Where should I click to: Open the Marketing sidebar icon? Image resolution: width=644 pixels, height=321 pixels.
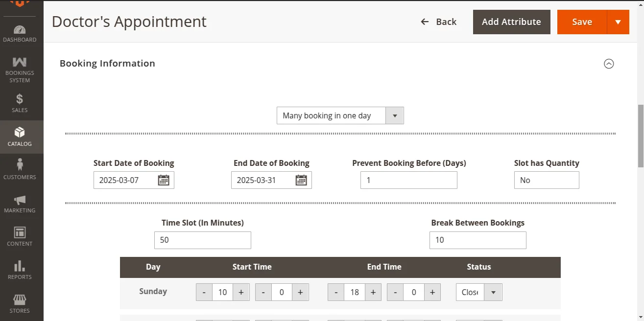(20, 199)
